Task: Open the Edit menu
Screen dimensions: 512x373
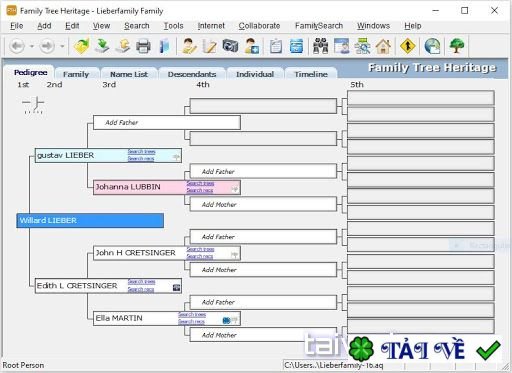Action: click(72, 26)
